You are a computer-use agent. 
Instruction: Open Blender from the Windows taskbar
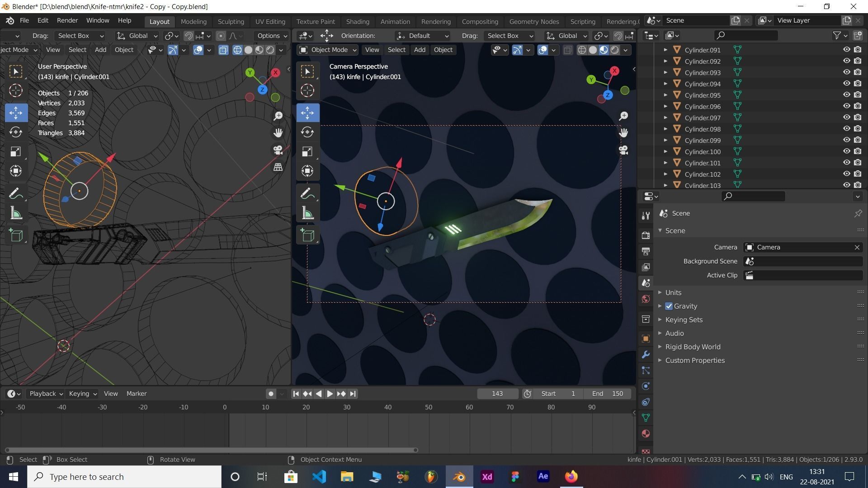(459, 477)
